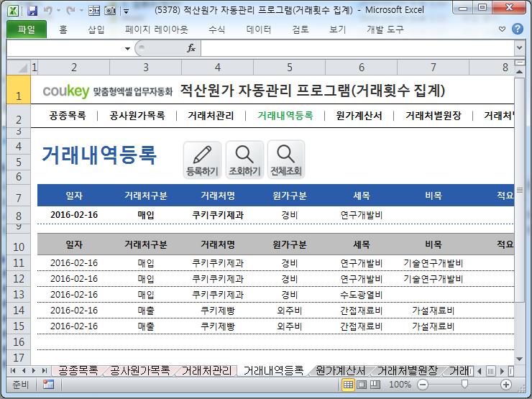Save the workbook with the floppy disk icon
This screenshot has height=399, width=532.
(x=32, y=11)
